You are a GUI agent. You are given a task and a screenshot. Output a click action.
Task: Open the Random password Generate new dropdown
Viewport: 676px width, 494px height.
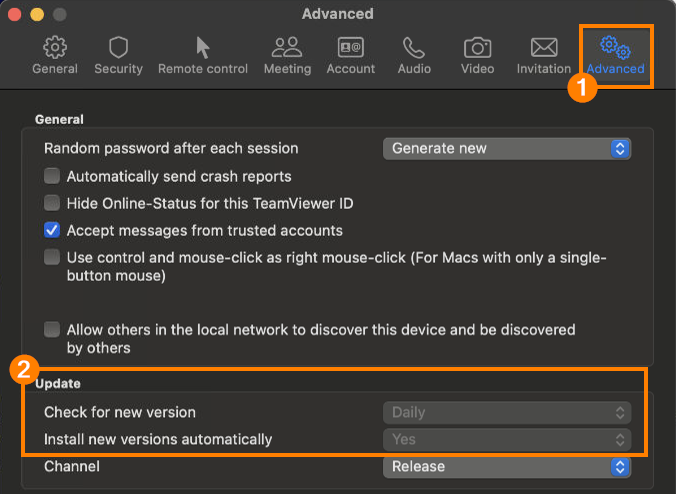507,149
